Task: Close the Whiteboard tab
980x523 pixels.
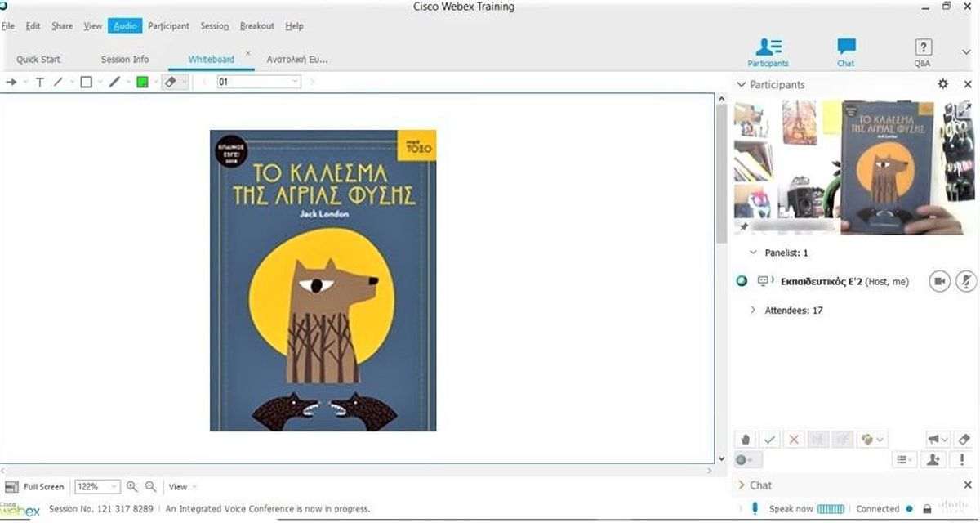Action: point(248,53)
